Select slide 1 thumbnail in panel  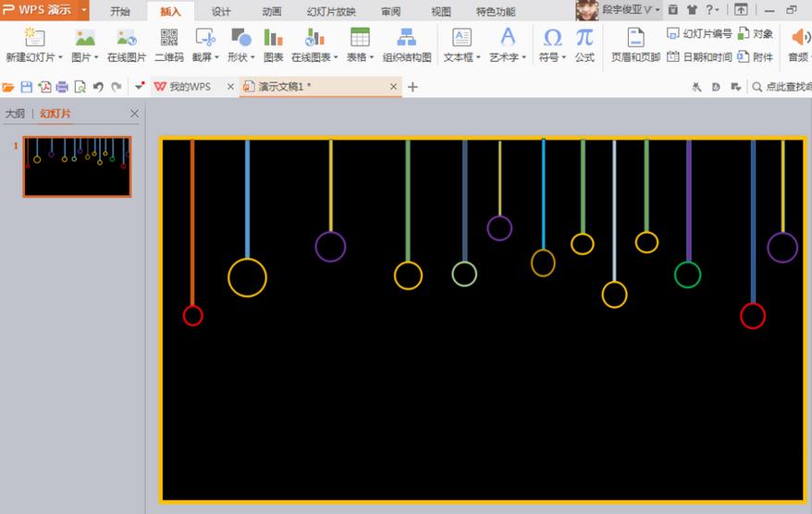pos(77,166)
